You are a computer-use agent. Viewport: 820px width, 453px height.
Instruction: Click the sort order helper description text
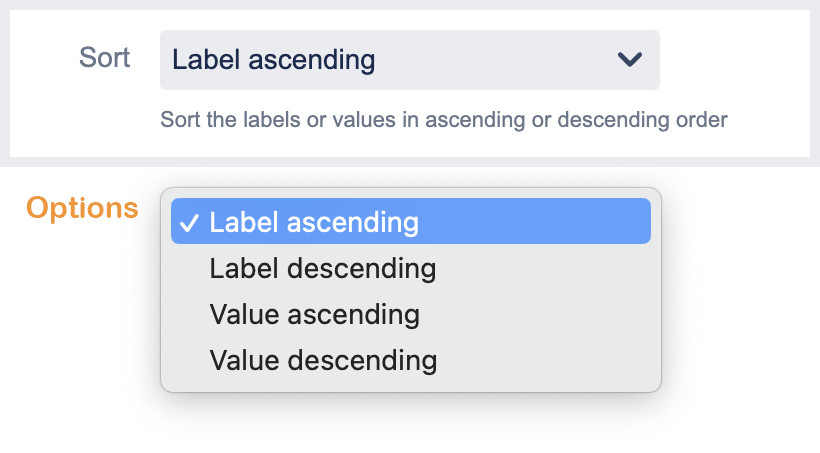click(x=443, y=120)
